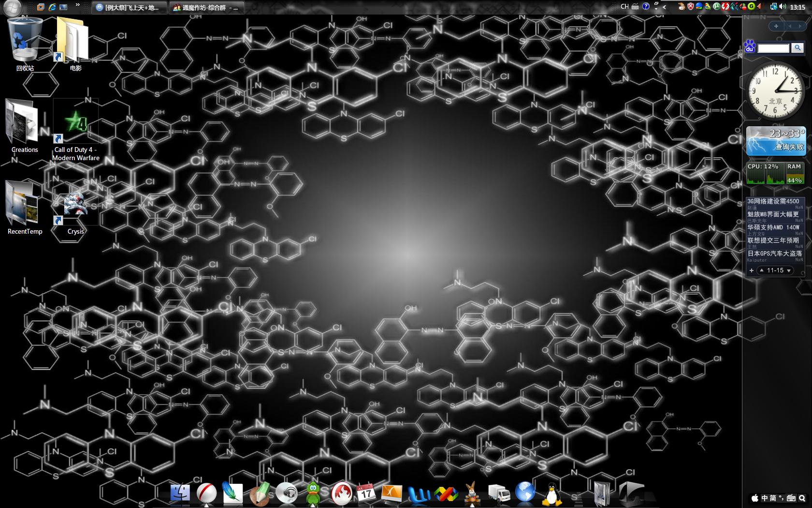The image size is (812, 508).
Task: Click the RAM 44% meter
Action: [x=795, y=173]
